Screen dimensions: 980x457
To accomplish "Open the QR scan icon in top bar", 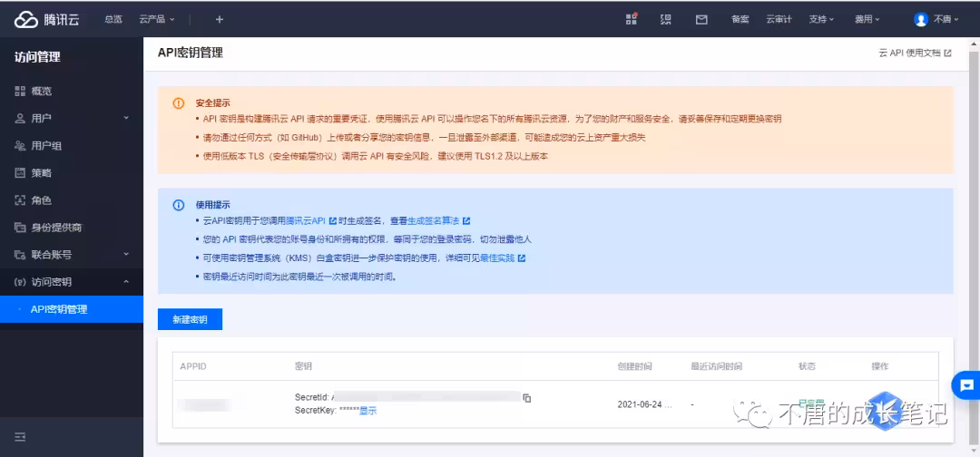I will tap(666, 19).
